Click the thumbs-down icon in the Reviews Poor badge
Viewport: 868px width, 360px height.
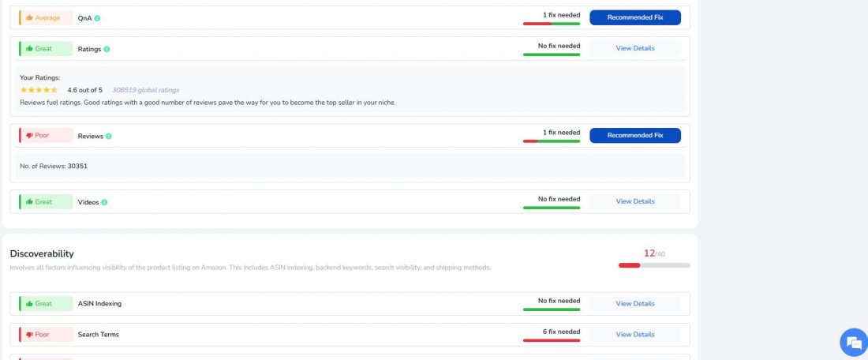[x=29, y=136]
